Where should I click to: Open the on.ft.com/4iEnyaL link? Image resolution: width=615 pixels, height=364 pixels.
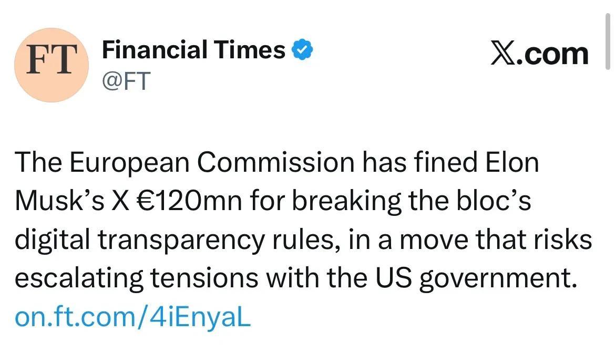click(x=132, y=317)
